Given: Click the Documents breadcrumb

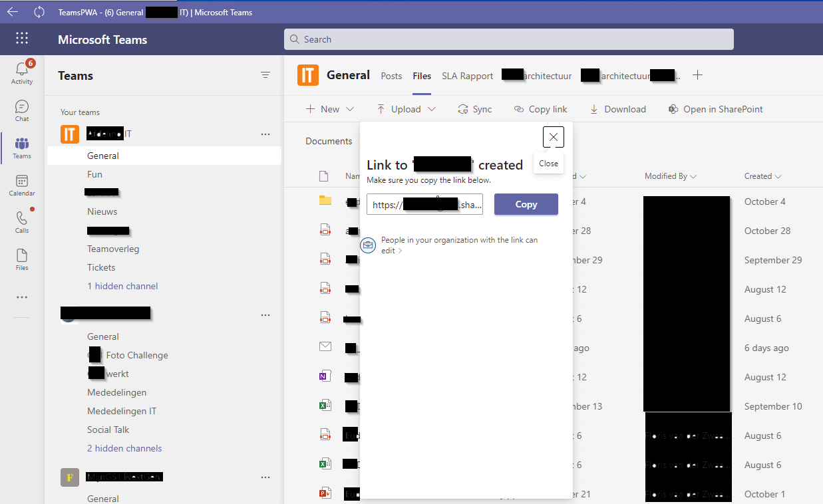Looking at the screenshot, I should 329,141.
